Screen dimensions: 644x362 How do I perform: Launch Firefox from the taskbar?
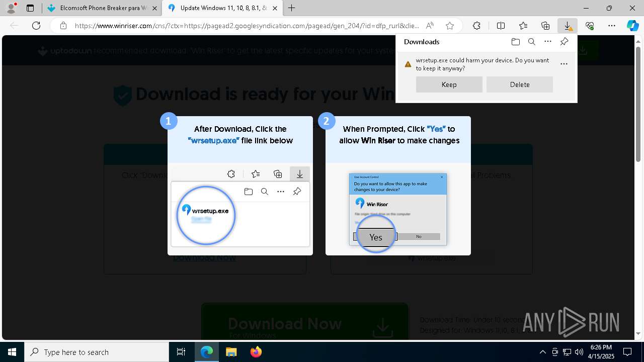256,352
